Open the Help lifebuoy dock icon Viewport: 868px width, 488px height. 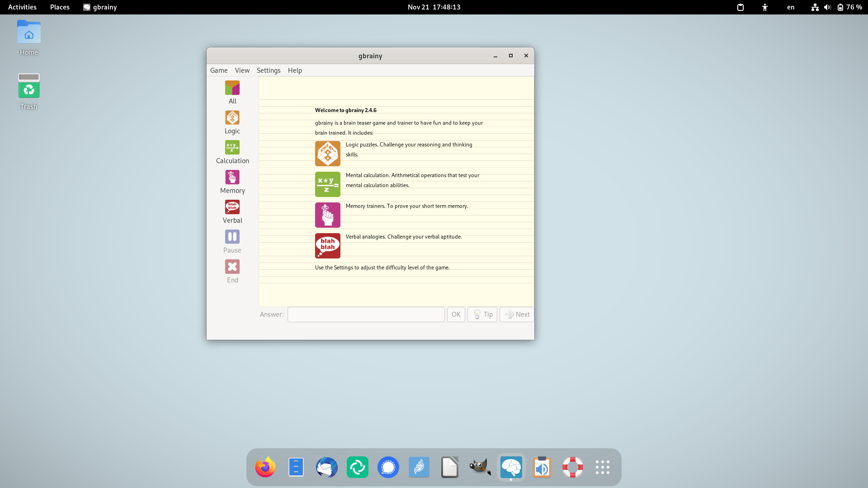(x=573, y=467)
